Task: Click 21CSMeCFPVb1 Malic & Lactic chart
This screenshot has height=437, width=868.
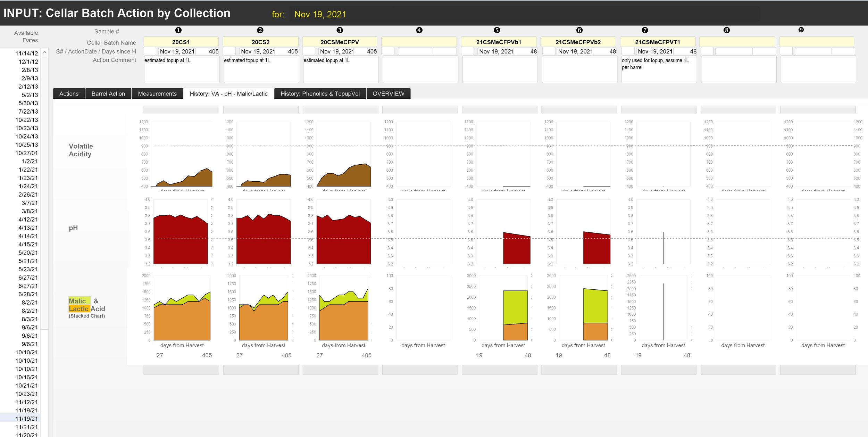Action: (502, 308)
